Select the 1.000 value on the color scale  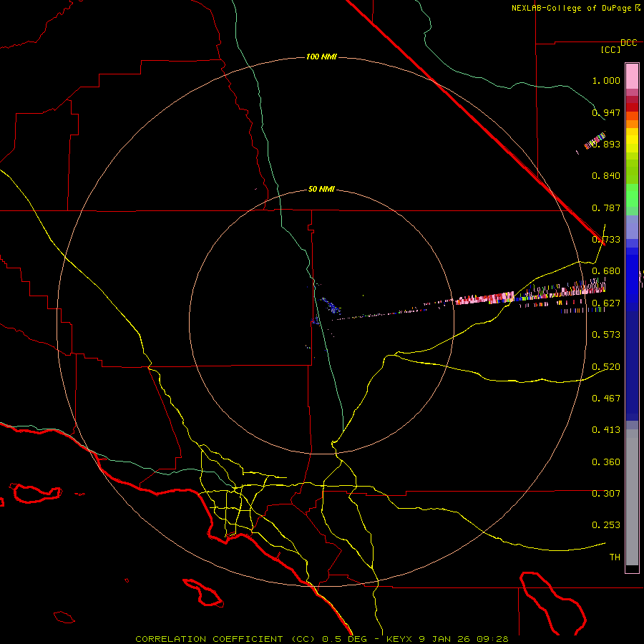point(606,80)
